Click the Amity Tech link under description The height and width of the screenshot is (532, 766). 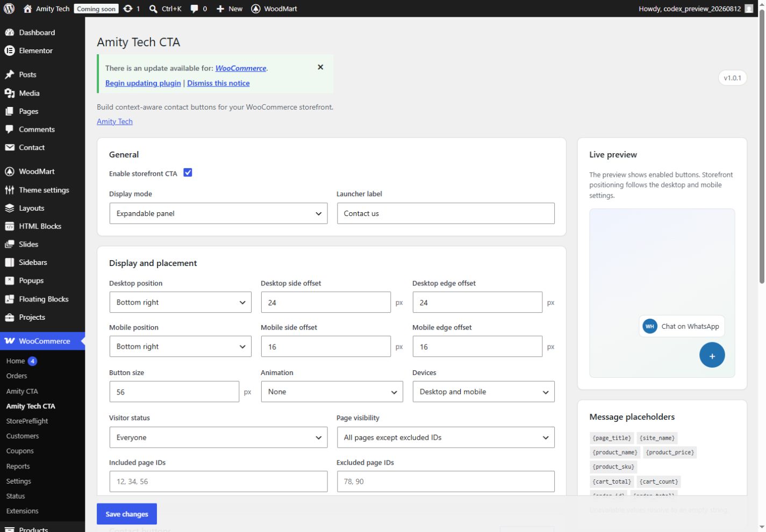pyautogui.click(x=114, y=121)
